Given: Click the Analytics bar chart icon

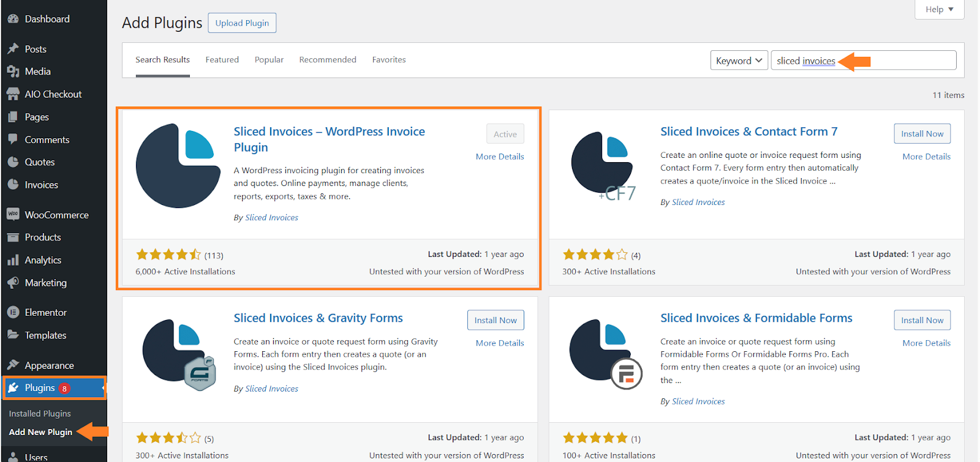Looking at the screenshot, I should [x=13, y=260].
